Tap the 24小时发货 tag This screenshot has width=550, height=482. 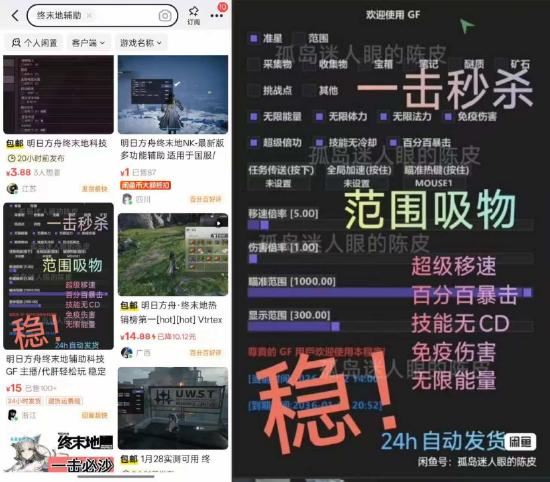coord(24,401)
